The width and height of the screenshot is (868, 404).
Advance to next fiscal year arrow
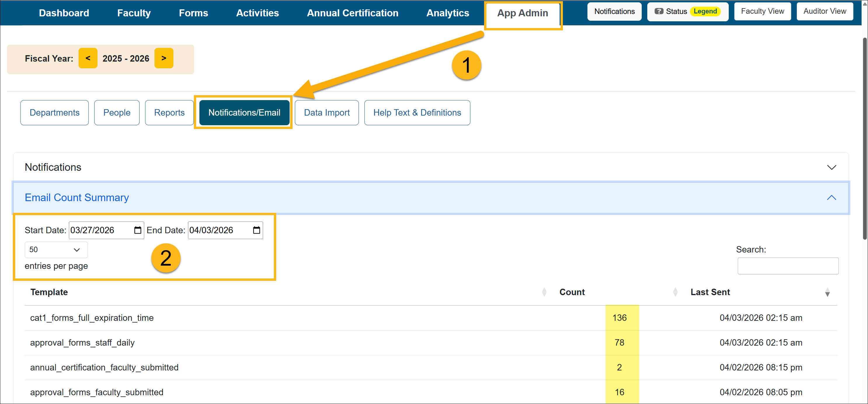click(x=164, y=58)
